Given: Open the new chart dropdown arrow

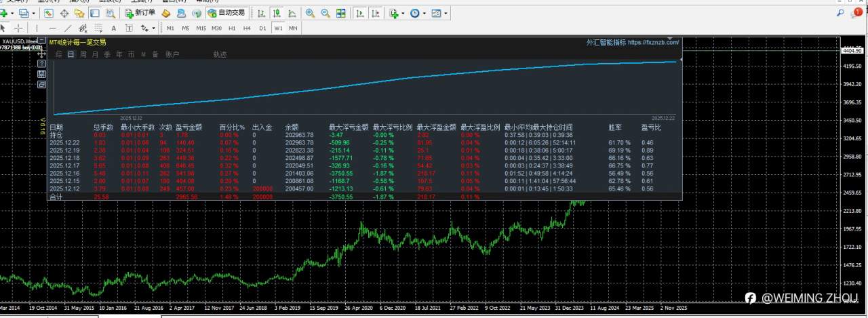Looking at the screenshot, I should 12,14.
